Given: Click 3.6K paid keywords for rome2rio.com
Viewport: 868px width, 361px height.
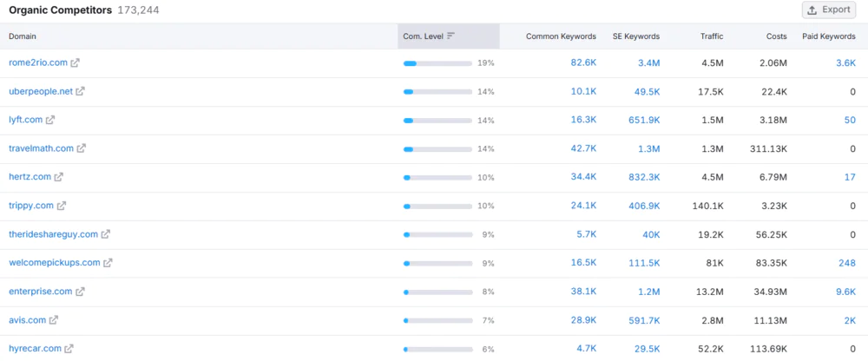Looking at the screenshot, I should pyautogui.click(x=845, y=63).
